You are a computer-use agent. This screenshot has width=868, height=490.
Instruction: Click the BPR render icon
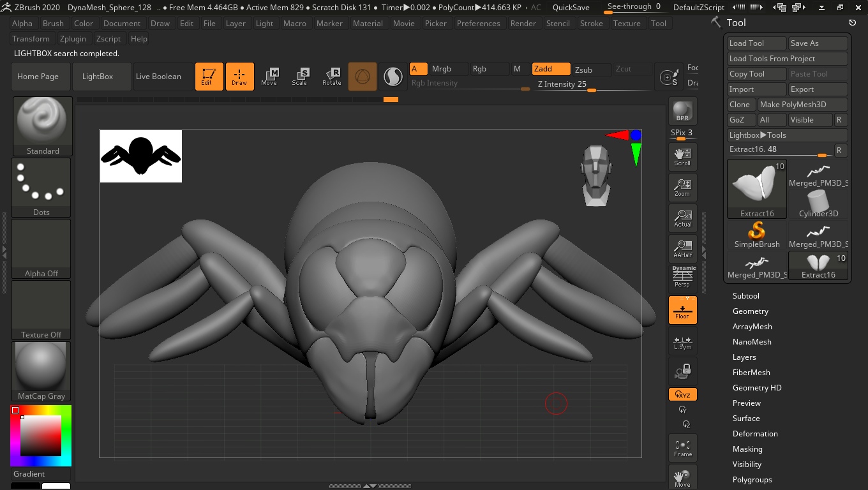coord(682,112)
